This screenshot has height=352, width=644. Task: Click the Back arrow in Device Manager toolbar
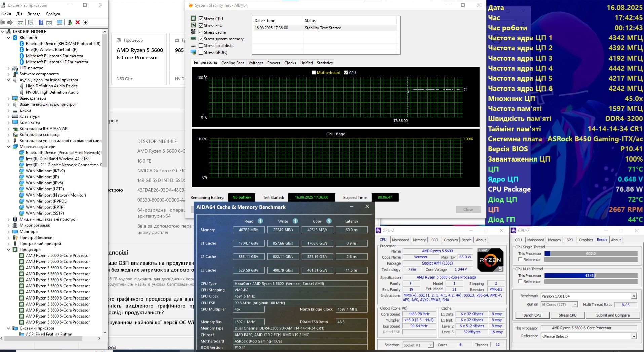(x=3, y=22)
